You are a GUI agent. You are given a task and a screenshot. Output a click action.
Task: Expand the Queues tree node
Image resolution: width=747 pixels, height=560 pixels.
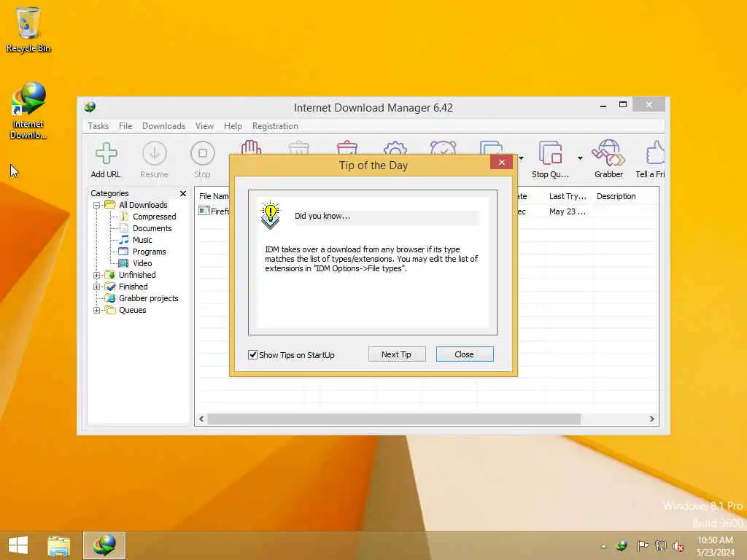point(97,310)
